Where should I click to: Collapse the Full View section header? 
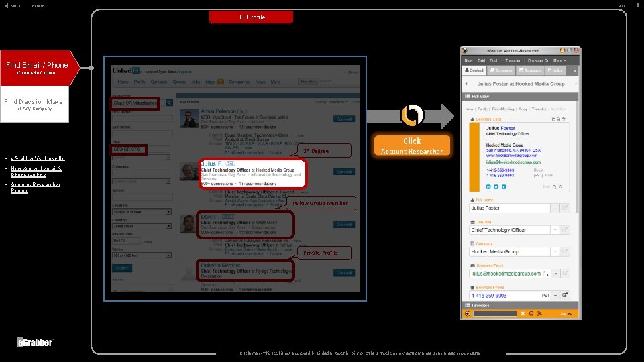tap(519, 96)
